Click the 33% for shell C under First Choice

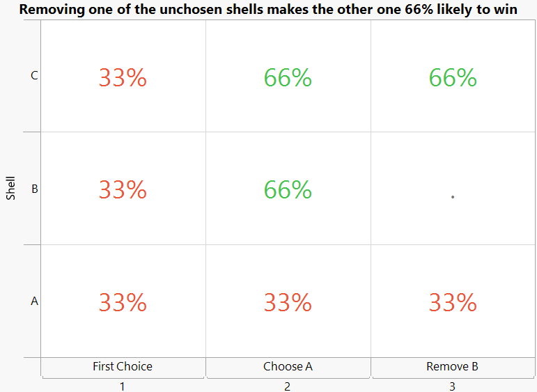click(123, 77)
